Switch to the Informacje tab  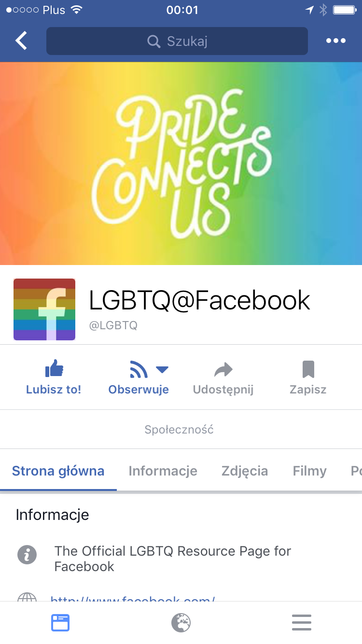pos(163,471)
